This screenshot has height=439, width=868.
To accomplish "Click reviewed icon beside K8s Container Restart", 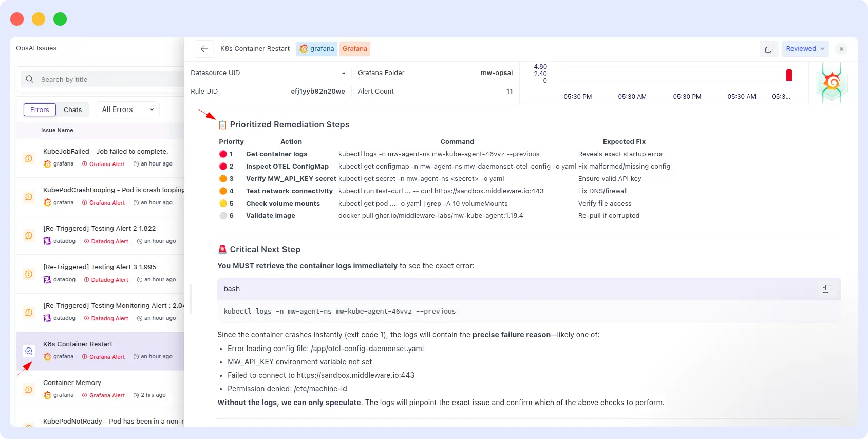I will pos(29,351).
